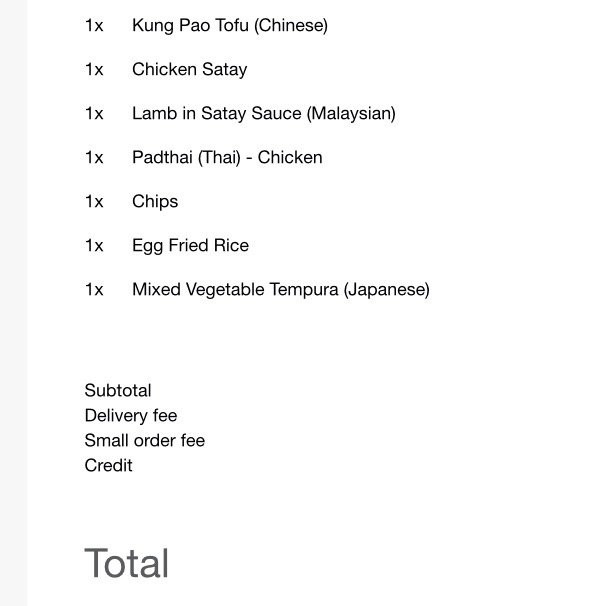Click the large Total heading
This screenshot has height=606, width=607.
[127, 563]
